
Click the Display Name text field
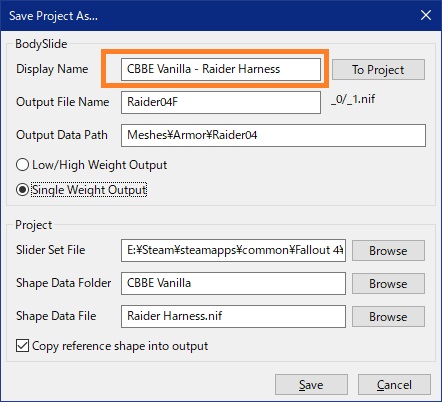(x=221, y=69)
